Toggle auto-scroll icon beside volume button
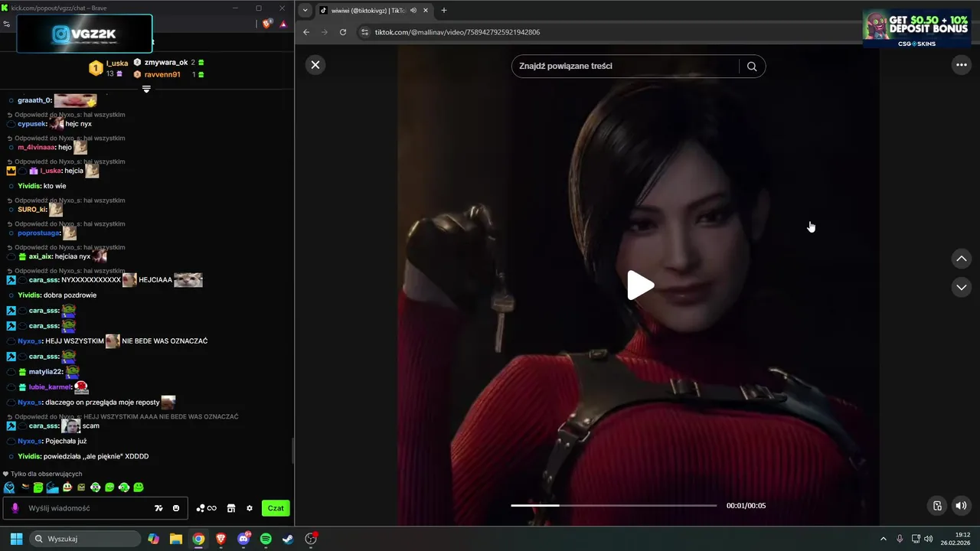The image size is (980, 551). [x=937, y=505]
